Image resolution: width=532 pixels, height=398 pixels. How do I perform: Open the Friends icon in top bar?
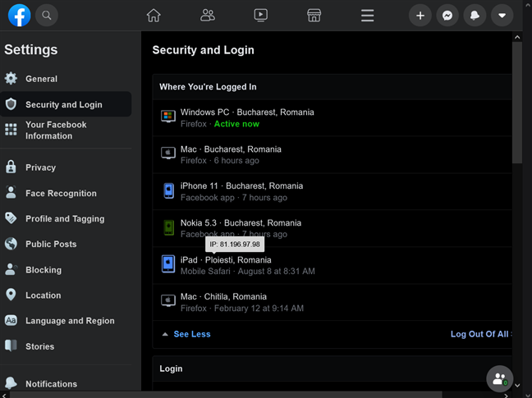coord(208,16)
